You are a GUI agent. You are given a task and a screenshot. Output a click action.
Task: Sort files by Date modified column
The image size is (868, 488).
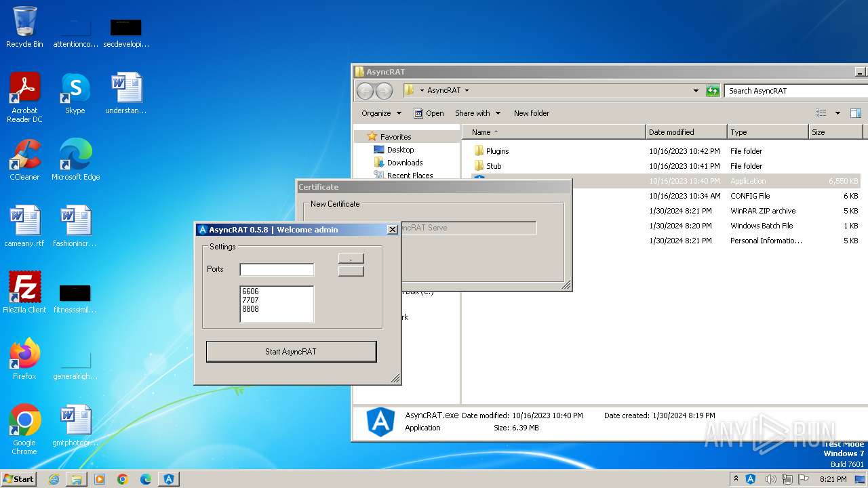point(686,132)
